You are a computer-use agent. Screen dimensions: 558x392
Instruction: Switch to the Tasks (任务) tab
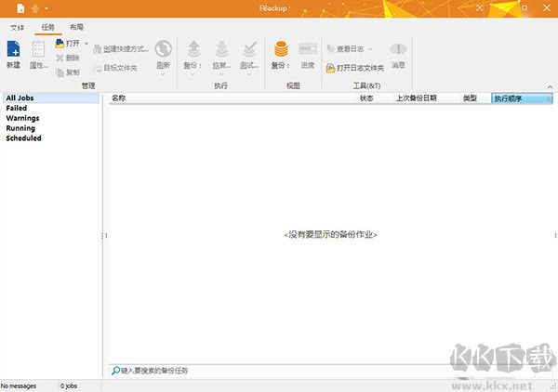click(x=48, y=27)
